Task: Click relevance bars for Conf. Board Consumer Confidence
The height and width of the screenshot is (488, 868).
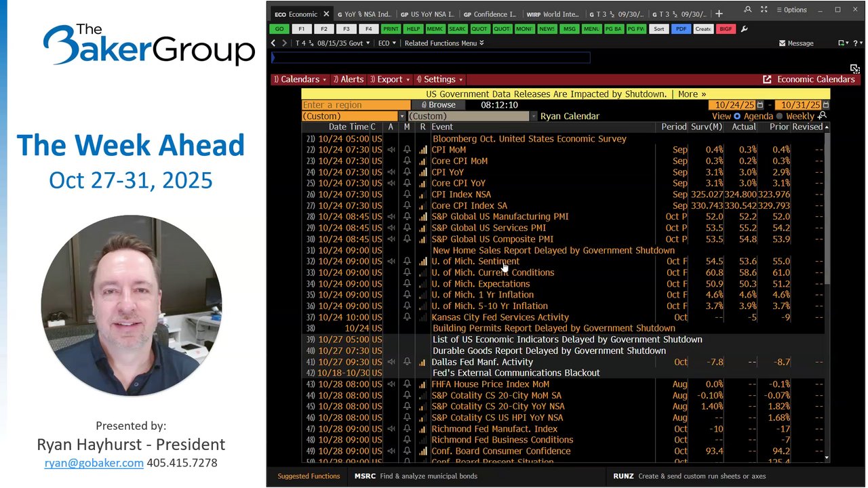Action: click(423, 451)
